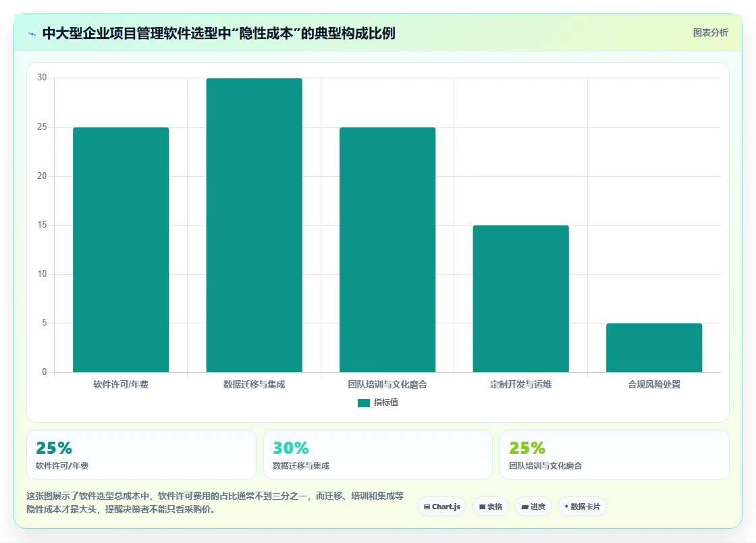Screen dimensions: 756x543
Task: Click the 指标值 legend text
Action: [x=385, y=403]
